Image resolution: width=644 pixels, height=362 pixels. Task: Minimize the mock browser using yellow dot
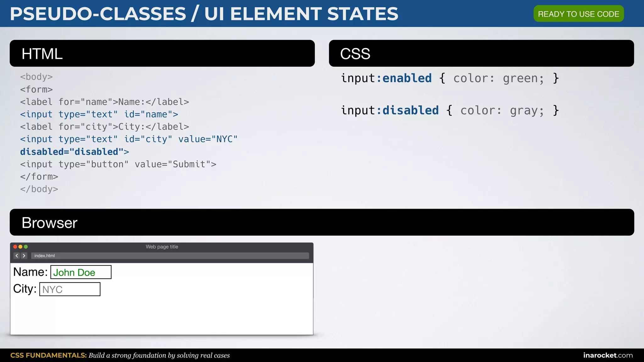pos(20,247)
